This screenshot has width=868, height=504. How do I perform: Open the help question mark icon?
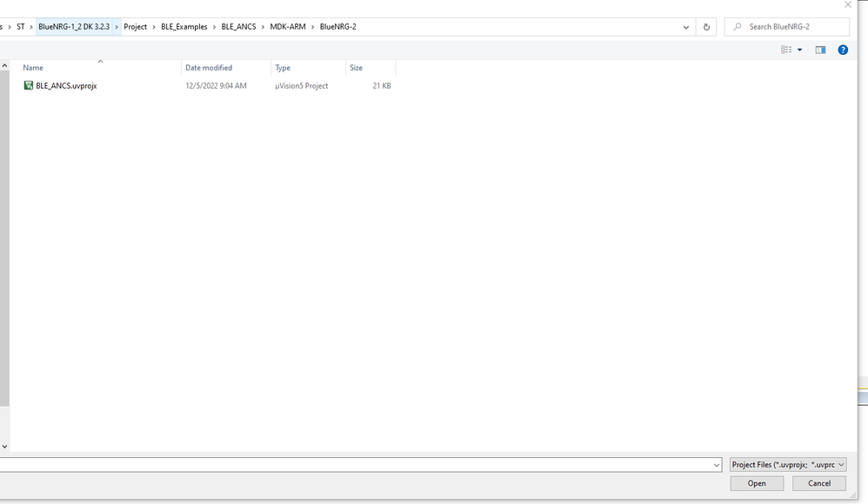(843, 50)
